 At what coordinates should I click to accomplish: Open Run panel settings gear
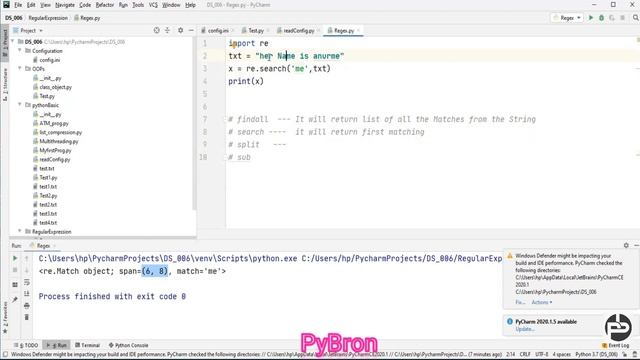click(x=626, y=245)
